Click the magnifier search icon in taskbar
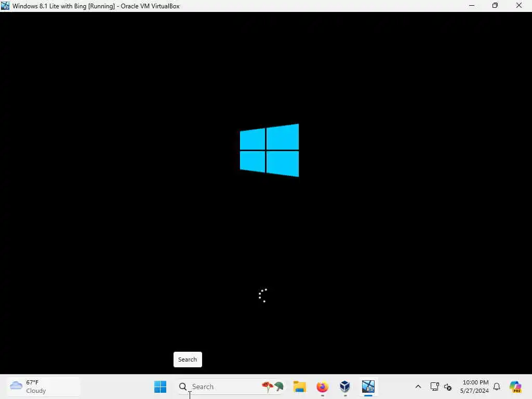 tap(183, 387)
